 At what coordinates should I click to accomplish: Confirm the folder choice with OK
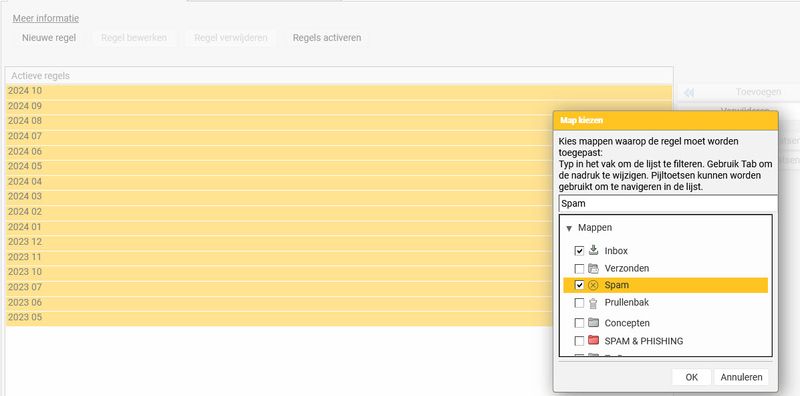[691, 377]
